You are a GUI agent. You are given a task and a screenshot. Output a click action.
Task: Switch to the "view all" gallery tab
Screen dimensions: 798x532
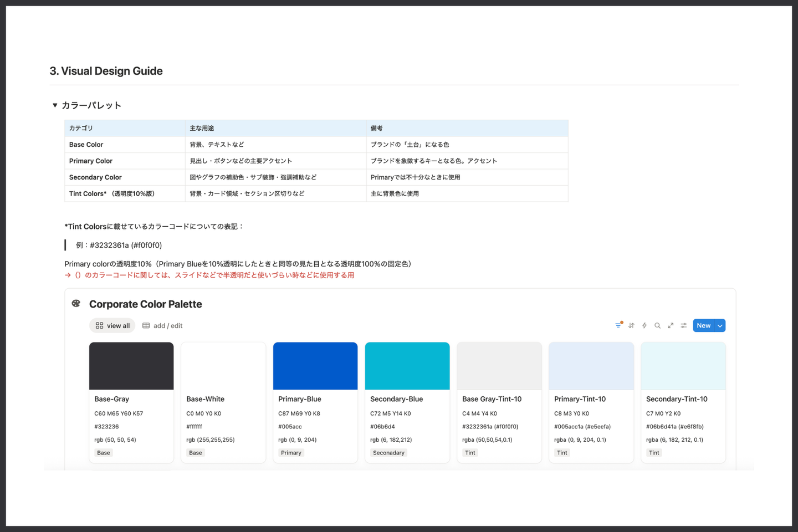[112, 325]
